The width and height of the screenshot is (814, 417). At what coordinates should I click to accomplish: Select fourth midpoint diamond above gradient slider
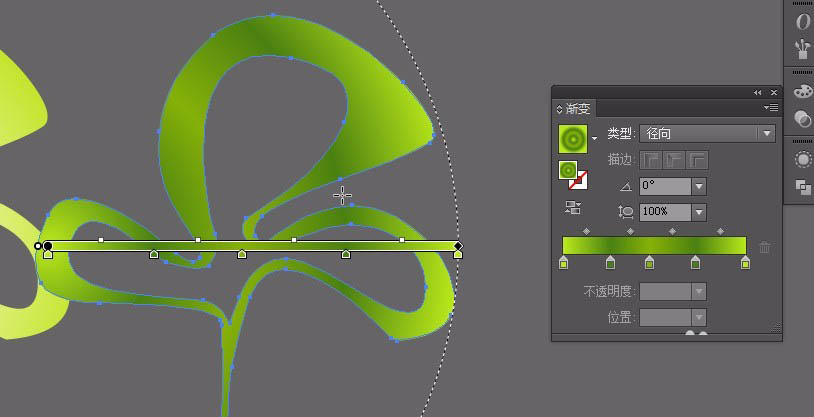coord(721,232)
